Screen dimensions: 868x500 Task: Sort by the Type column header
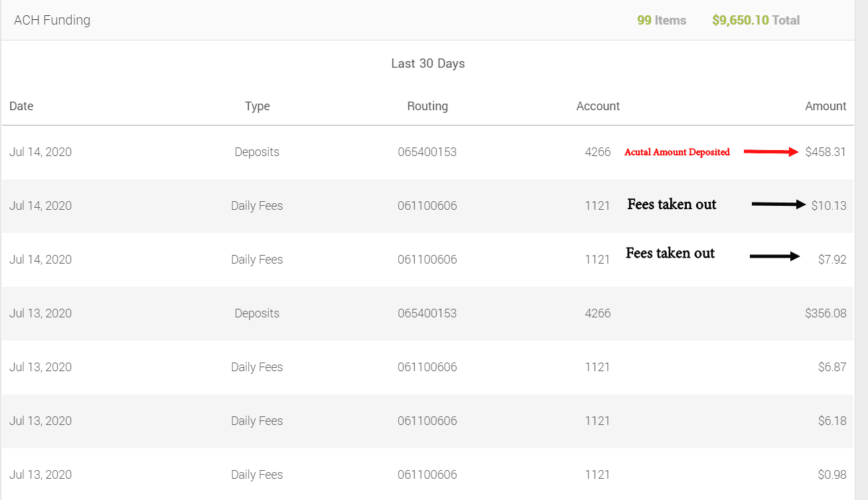[x=257, y=106]
